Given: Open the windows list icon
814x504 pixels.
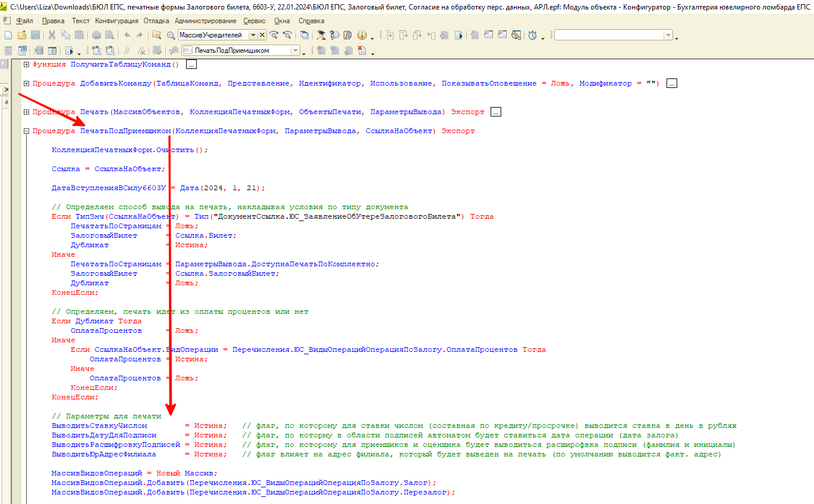Looking at the screenshot, I should (304, 35).
